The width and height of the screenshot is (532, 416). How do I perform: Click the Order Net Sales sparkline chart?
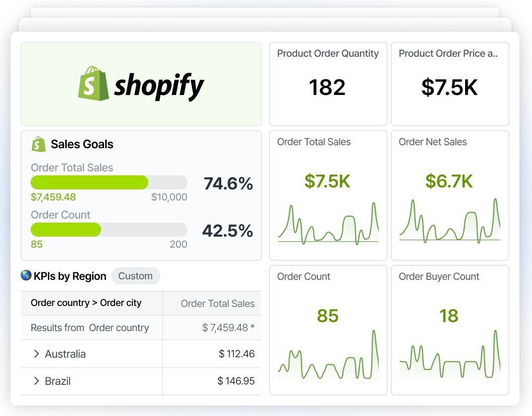(x=450, y=221)
